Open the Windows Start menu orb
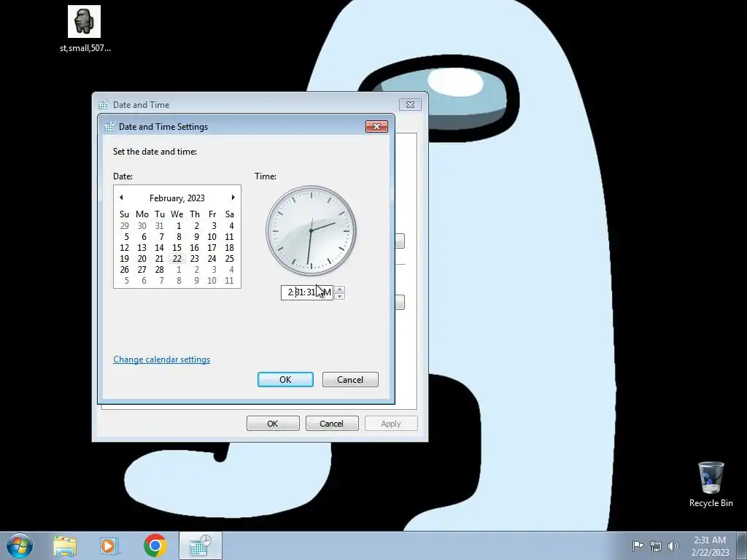The height and width of the screenshot is (560, 747). point(20,545)
